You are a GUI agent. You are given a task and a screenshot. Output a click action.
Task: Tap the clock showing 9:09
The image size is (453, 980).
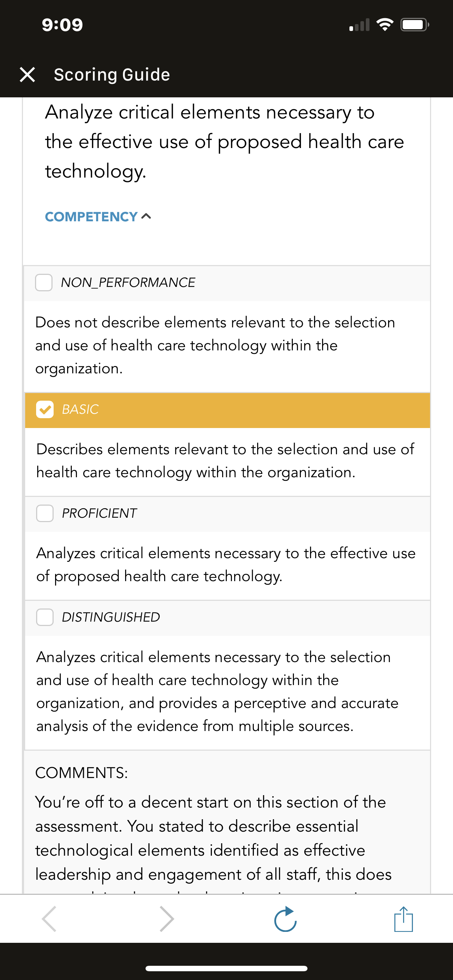[x=62, y=25]
